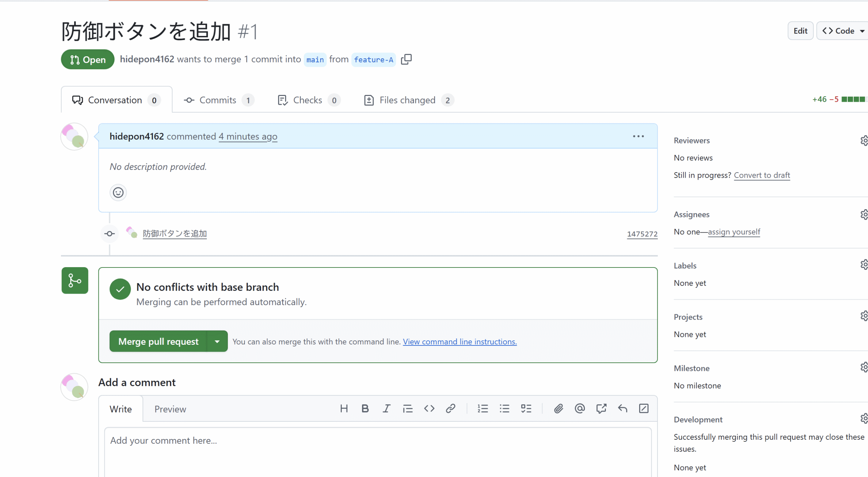Screen dimensions: 868x477
Task: Click the main branch label
Action: tap(315, 60)
